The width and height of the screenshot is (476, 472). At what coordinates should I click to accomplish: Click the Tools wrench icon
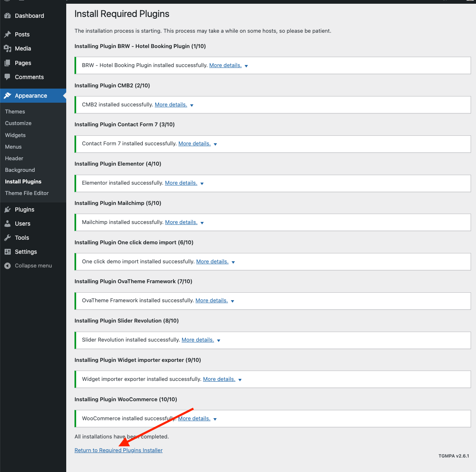(x=7, y=238)
